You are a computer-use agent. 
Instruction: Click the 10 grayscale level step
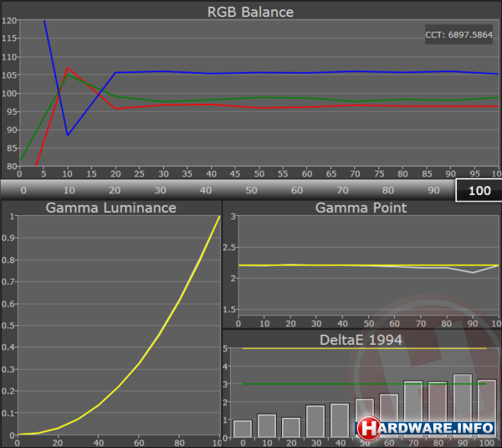coord(69,190)
